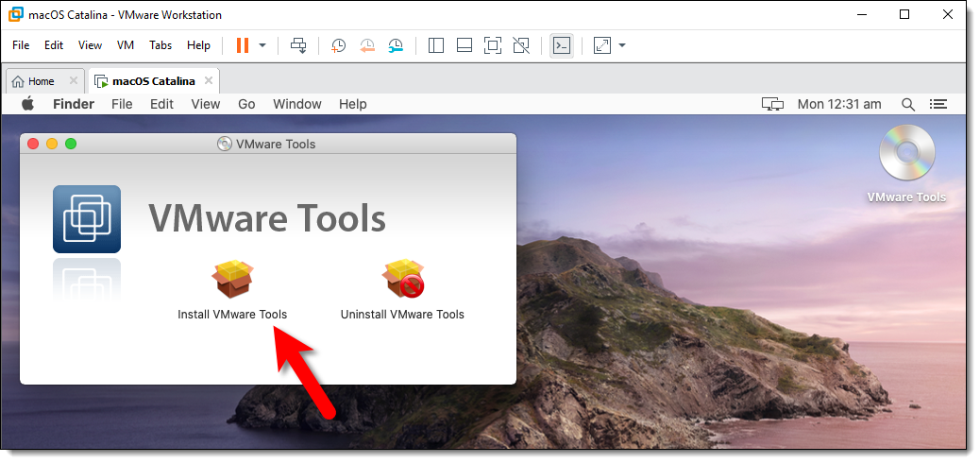Expand the stretch guest dropdown arrow
The width and height of the screenshot is (980, 463).
point(622,45)
